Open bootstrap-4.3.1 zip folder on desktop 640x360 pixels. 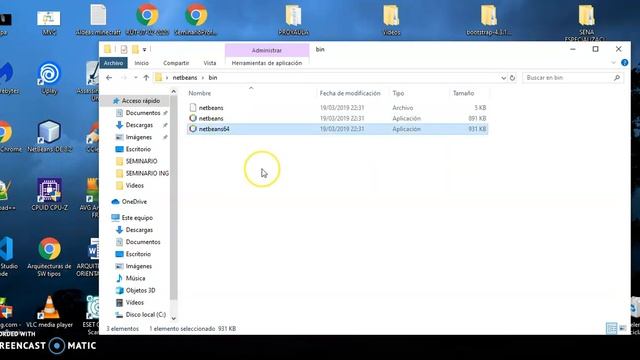tap(489, 20)
